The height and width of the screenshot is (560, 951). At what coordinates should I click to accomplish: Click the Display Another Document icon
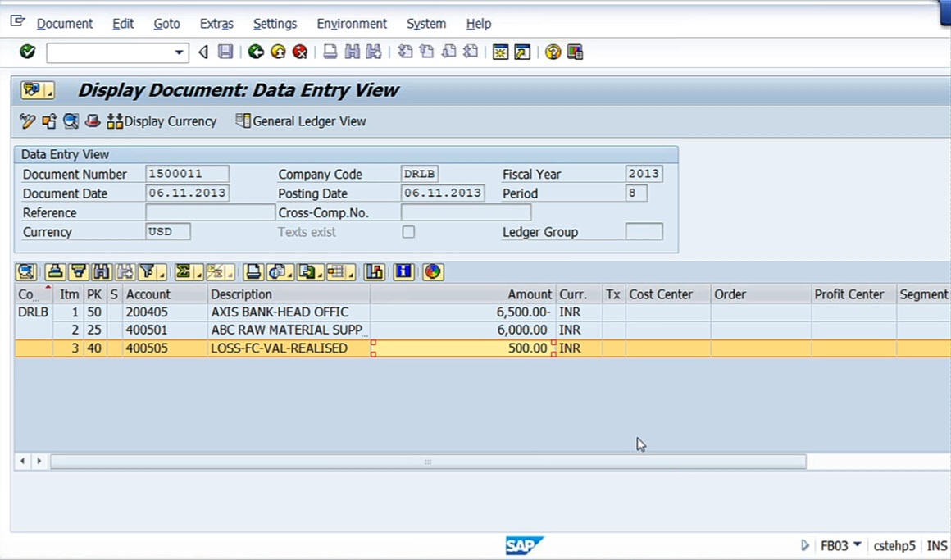(x=49, y=121)
